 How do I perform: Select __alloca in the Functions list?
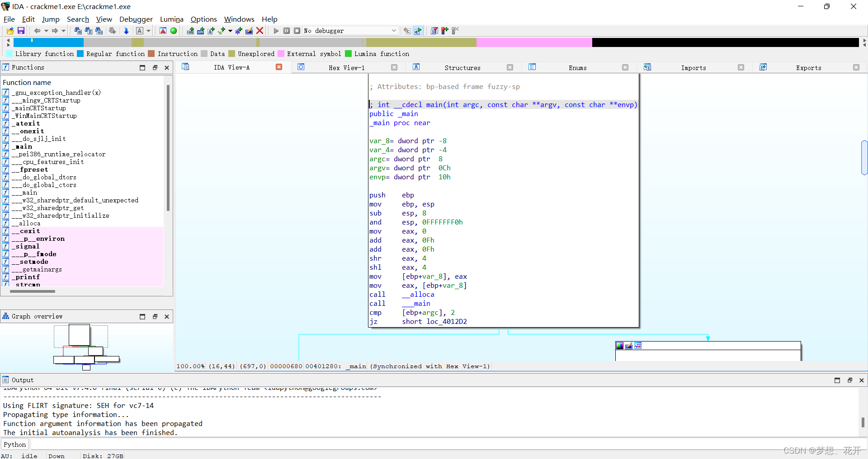click(x=26, y=223)
